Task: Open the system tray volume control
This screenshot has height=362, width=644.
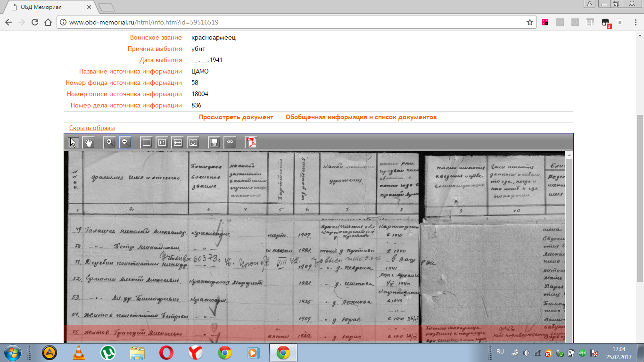Action: tap(526, 353)
